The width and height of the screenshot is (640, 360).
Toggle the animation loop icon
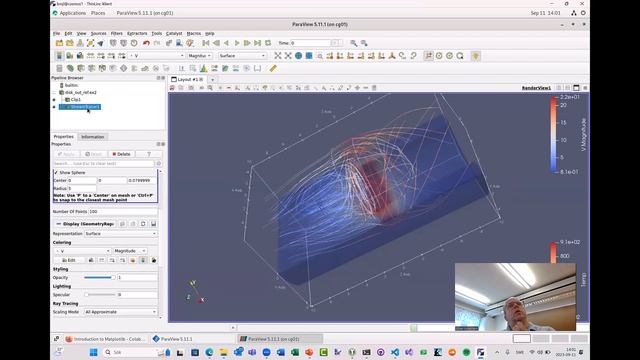268,43
